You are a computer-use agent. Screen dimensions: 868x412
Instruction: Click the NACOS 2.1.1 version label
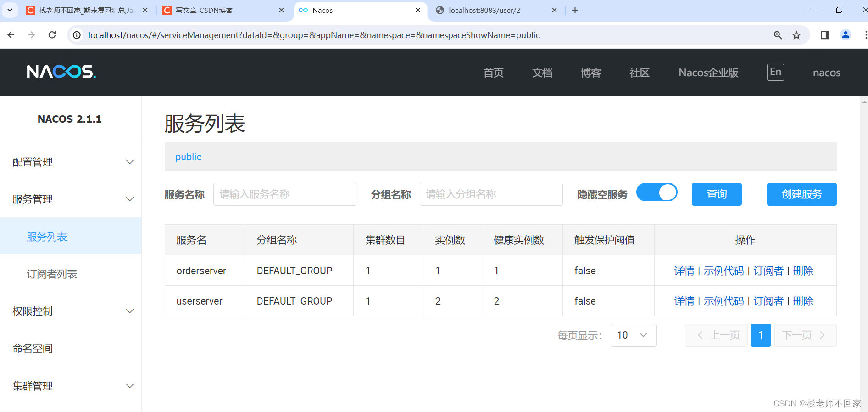click(70, 119)
